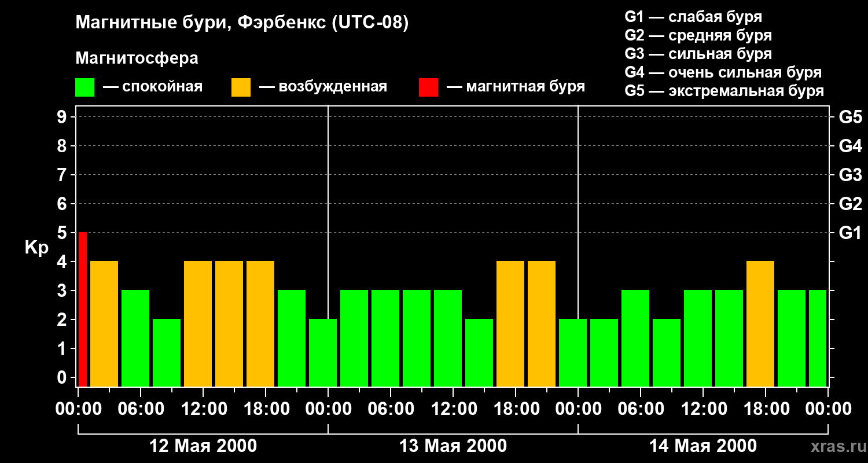Click the G1 label on the right scale
Screen dimensions: 868x463
pyautogui.click(x=850, y=233)
